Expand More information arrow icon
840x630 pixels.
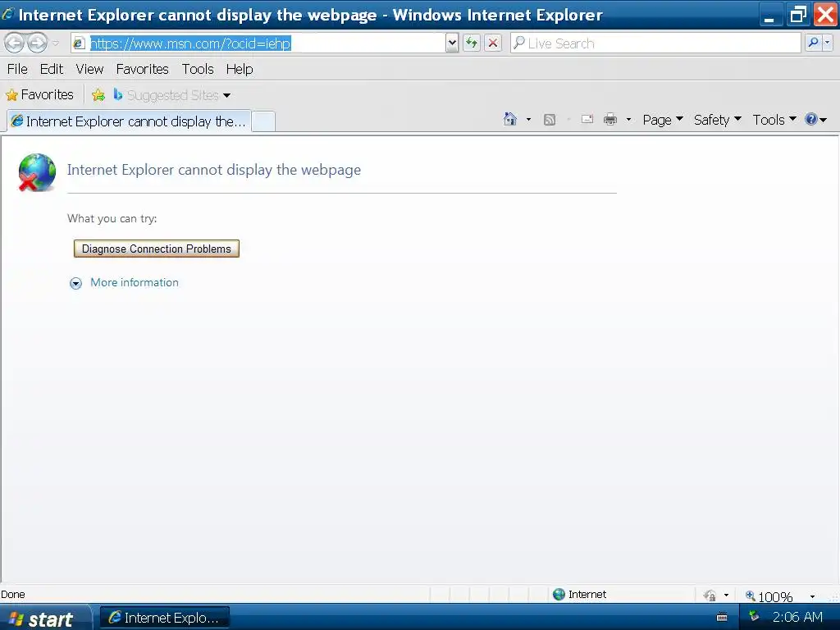pyautogui.click(x=76, y=283)
